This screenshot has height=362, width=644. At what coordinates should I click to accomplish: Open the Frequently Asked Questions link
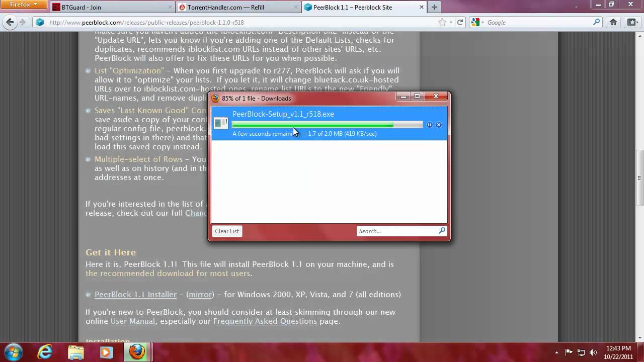tap(265, 321)
